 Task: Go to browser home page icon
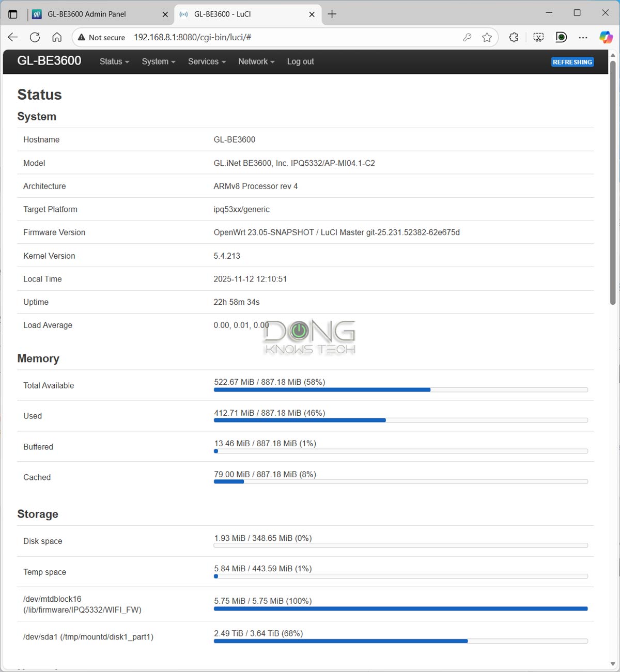57,37
